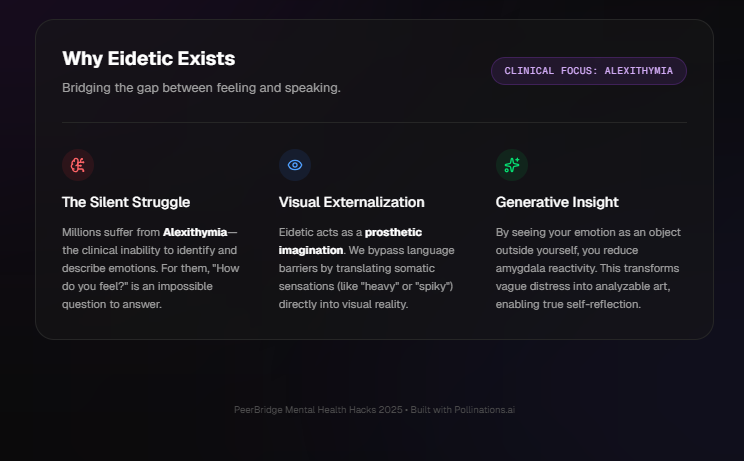Select the 'Visual Externalization' heading

[351, 202]
